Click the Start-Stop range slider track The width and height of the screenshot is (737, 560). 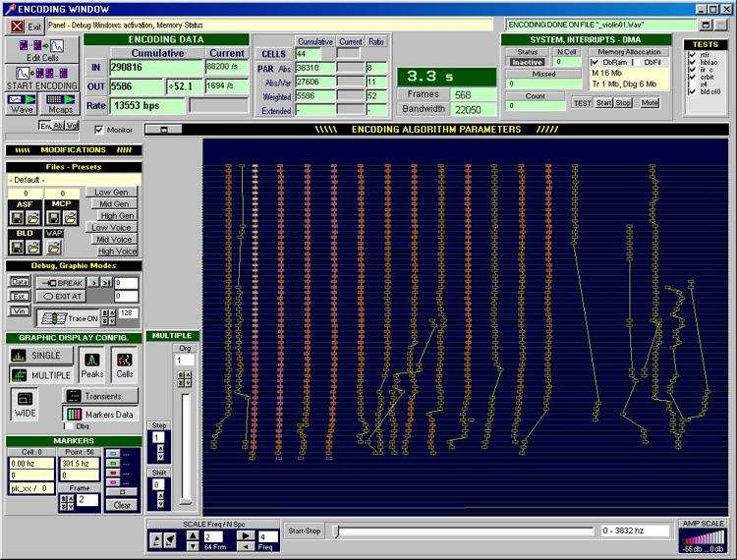click(x=462, y=532)
